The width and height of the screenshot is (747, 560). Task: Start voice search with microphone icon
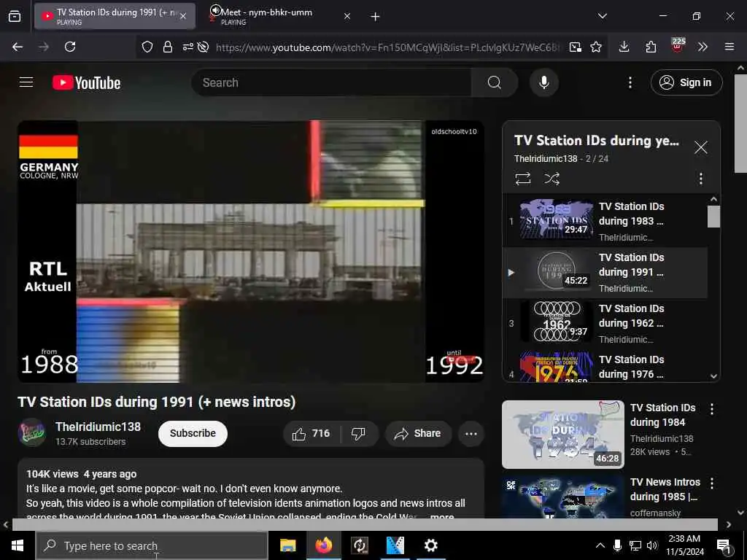[x=543, y=82]
